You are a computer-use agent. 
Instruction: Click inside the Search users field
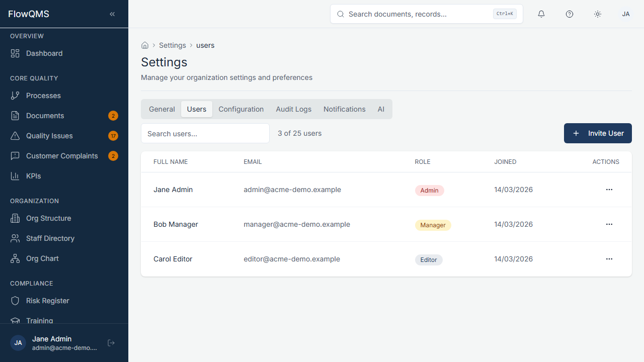pyautogui.click(x=205, y=133)
